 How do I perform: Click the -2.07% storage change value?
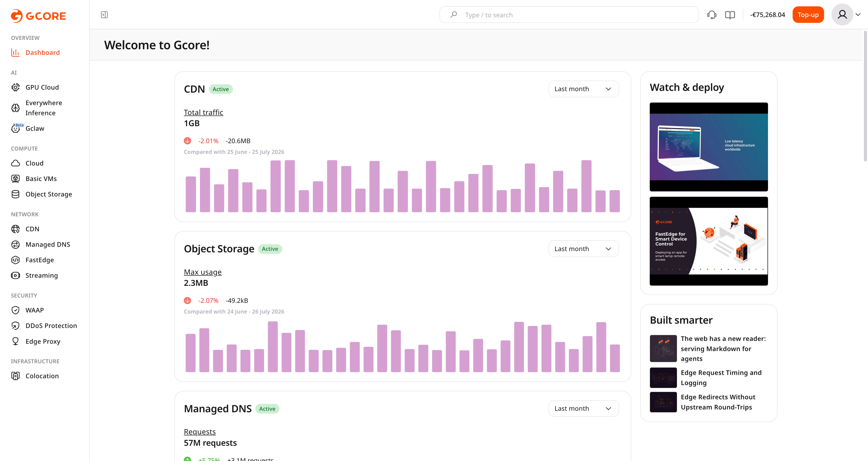(x=208, y=301)
